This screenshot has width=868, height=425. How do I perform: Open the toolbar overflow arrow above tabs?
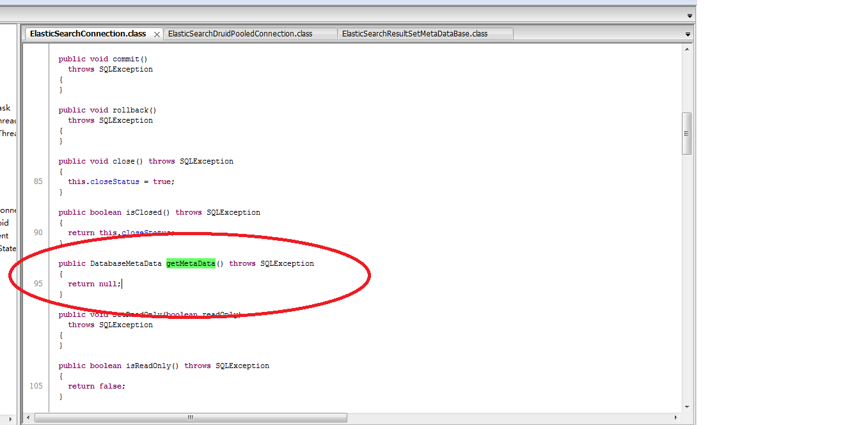point(690,16)
